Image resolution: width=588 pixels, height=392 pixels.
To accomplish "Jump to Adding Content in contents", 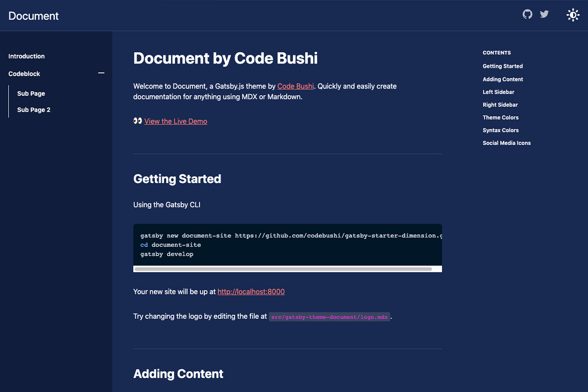I will click(x=503, y=79).
